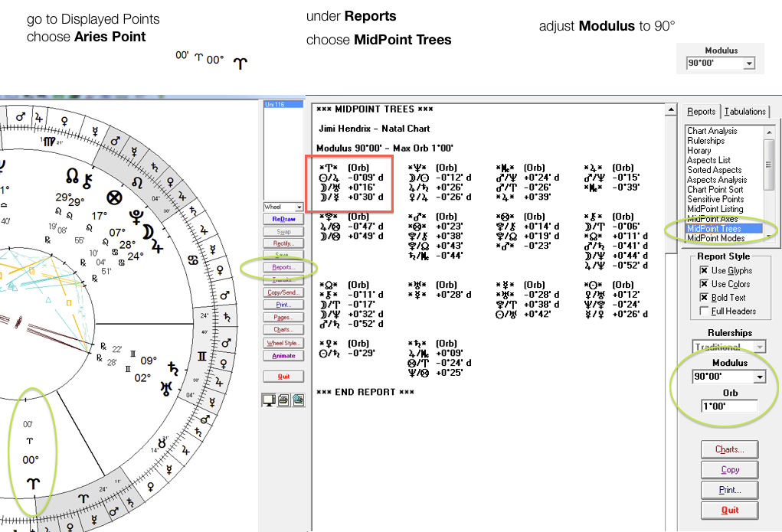Click Print... button in Reports panel
This screenshot has width=782, height=532.
[x=730, y=490]
